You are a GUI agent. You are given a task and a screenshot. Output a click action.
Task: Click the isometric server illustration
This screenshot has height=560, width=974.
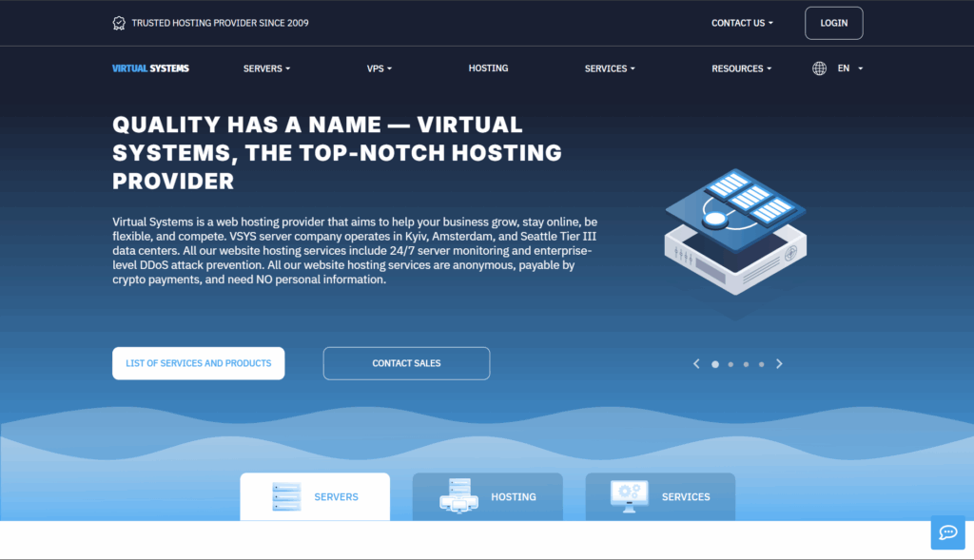point(733,233)
